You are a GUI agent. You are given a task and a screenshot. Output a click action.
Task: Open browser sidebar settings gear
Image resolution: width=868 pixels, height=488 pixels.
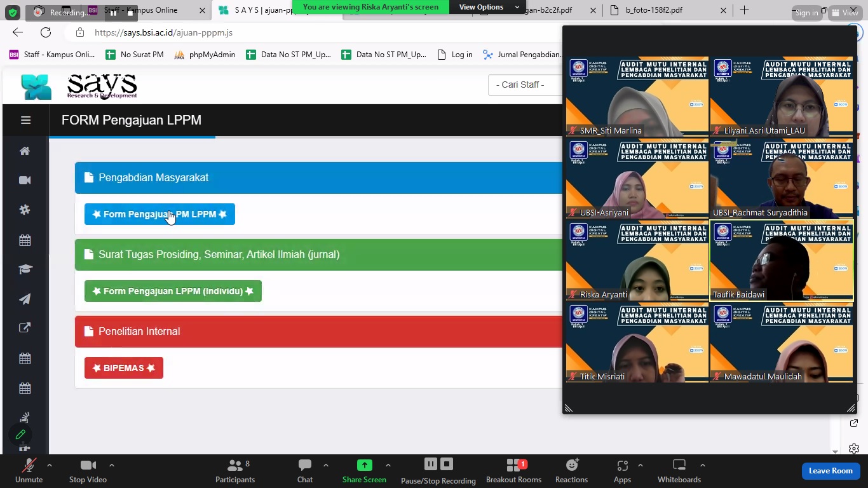[x=854, y=449]
